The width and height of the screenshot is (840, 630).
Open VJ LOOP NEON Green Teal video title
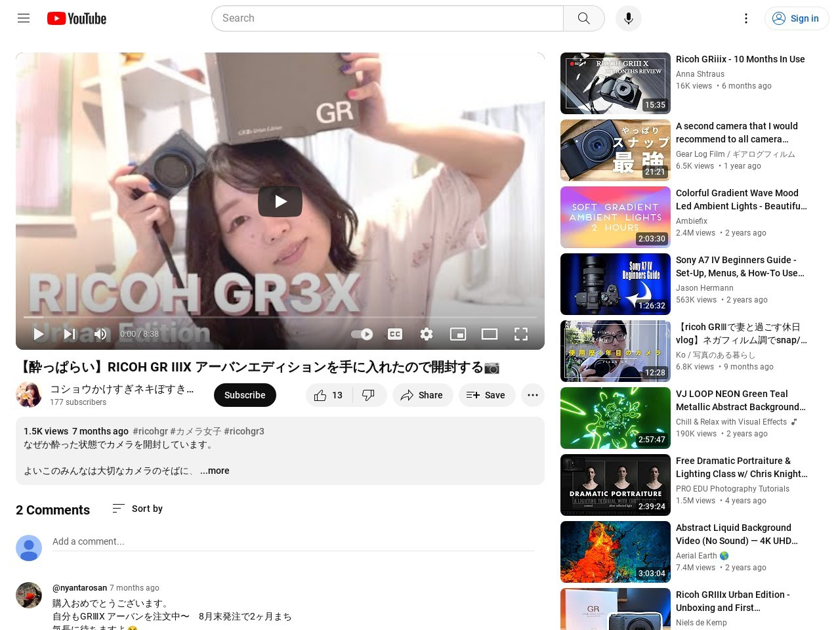click(x=741, y=400)
